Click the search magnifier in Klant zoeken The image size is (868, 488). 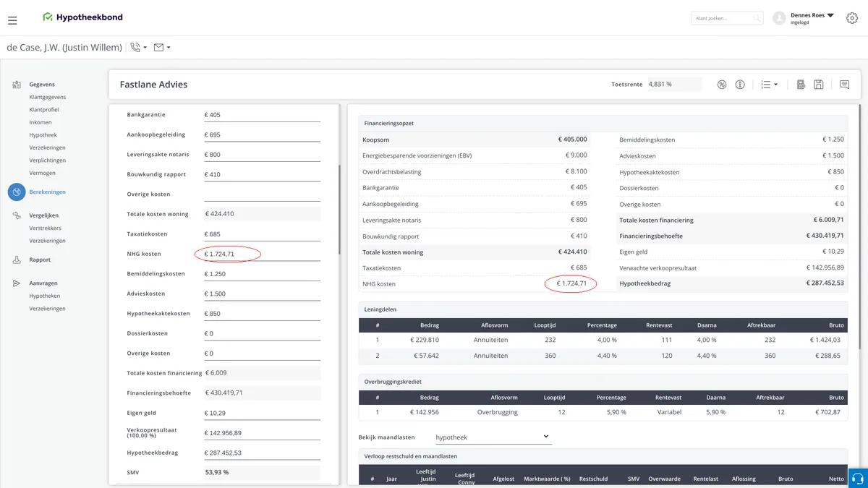click(757, 18)
